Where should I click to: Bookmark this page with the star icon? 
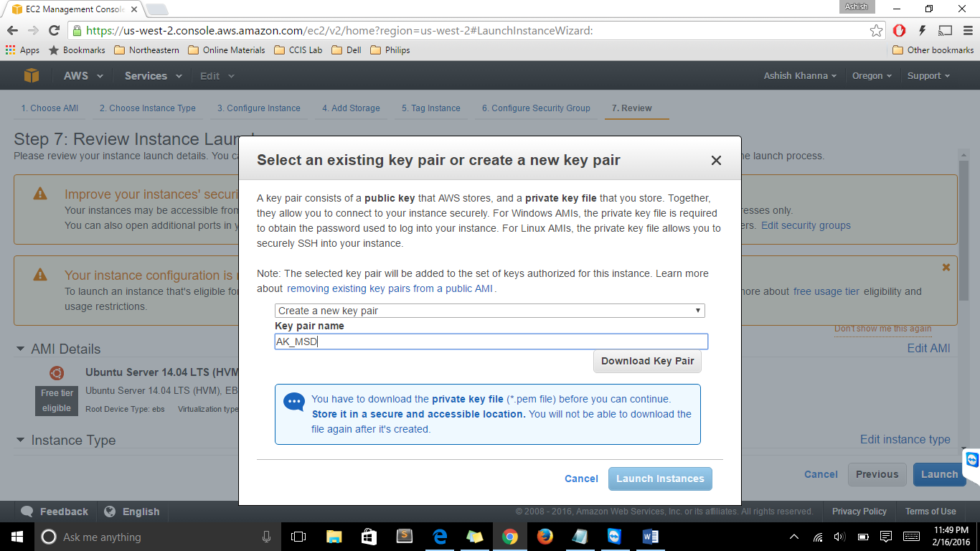[x=876, y=30]
